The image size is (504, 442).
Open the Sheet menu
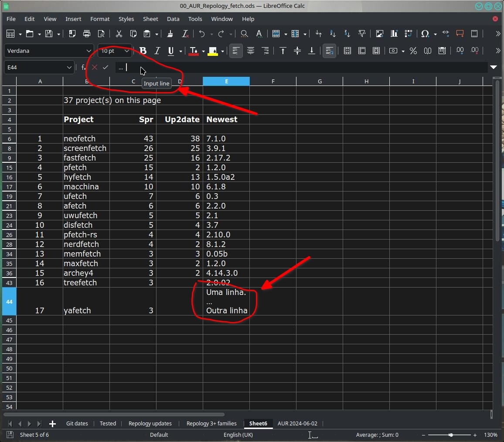(150, 19)
